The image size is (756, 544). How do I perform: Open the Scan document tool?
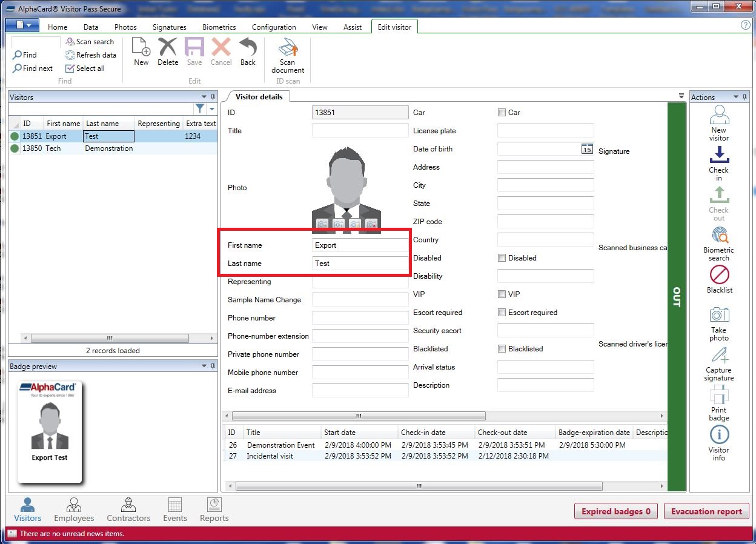coord(287,55)
